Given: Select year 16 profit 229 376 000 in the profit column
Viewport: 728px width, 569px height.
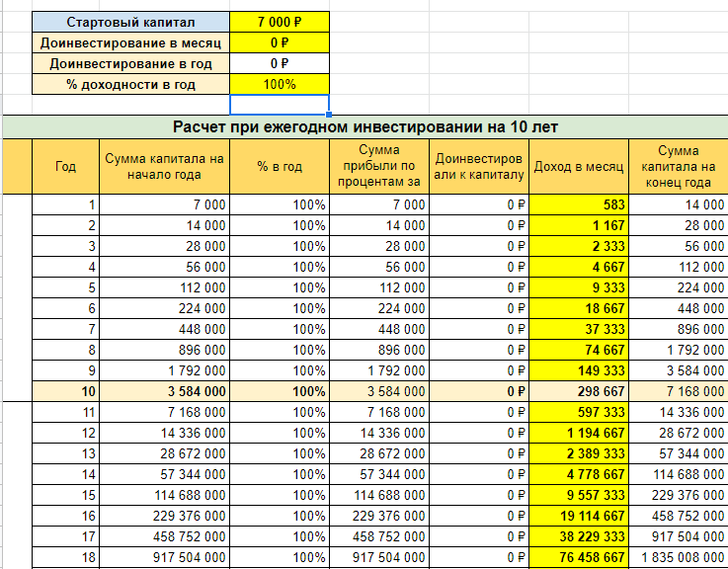Looking at the screenshot, I should [379, 516].
